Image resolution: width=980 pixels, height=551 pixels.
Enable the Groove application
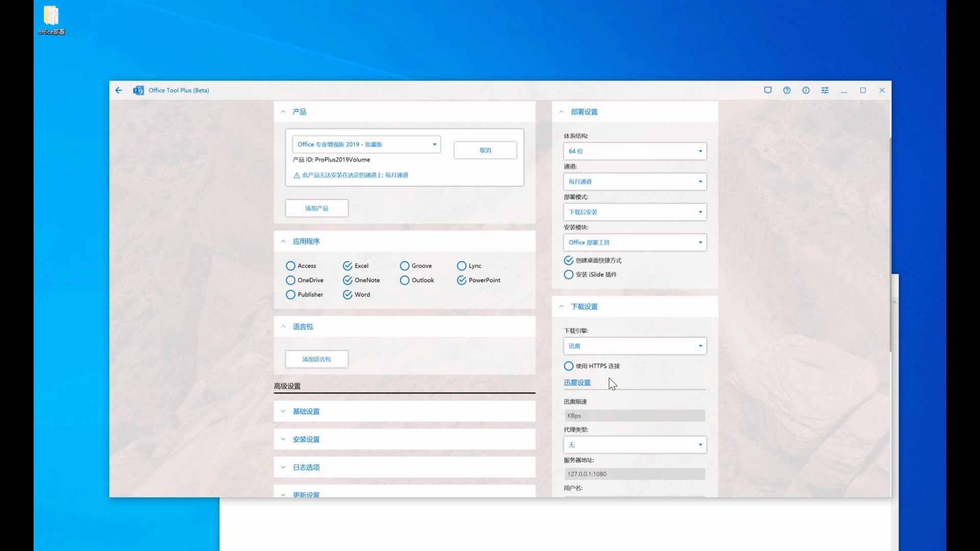point(405,266)
